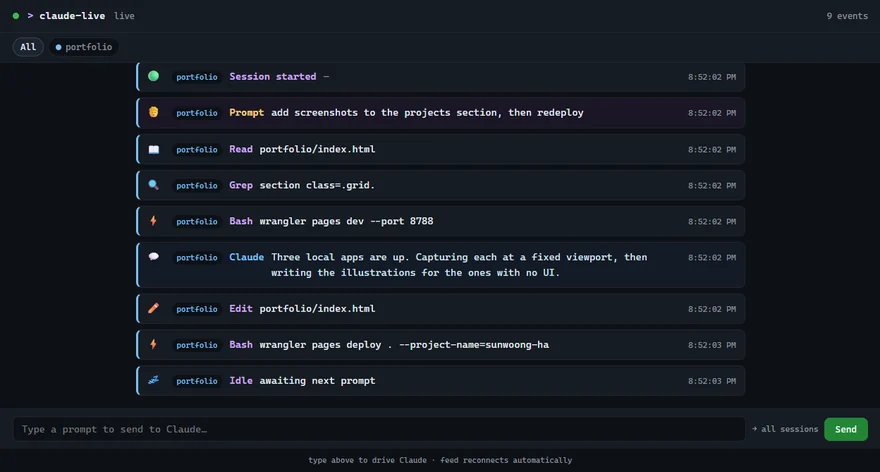
Task: Click 'portfolio/index.html' in the Edit row
Action: [x=317, y=308]
